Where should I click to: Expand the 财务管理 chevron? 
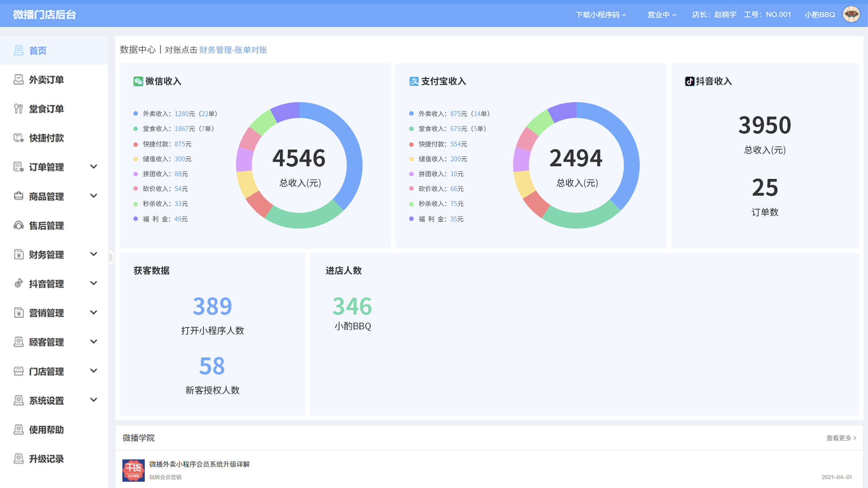pyautogui.click(x=94, y=254)
